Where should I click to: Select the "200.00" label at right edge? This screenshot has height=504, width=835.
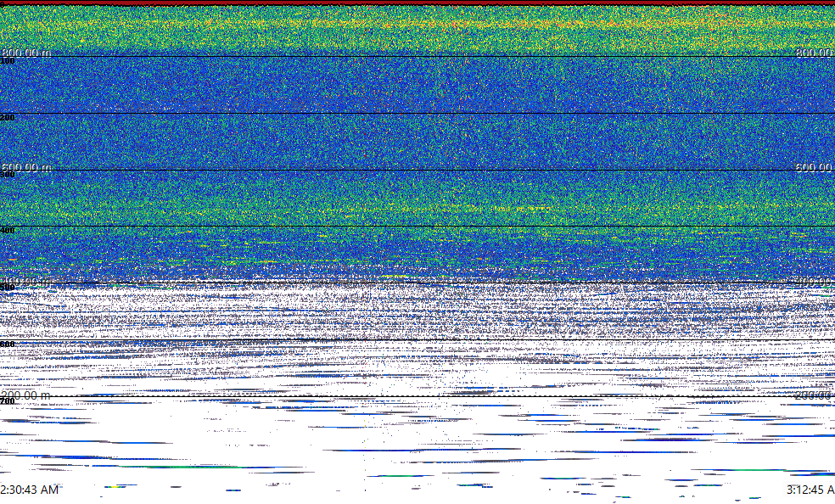pyautogui.click(x=815, y=395)
